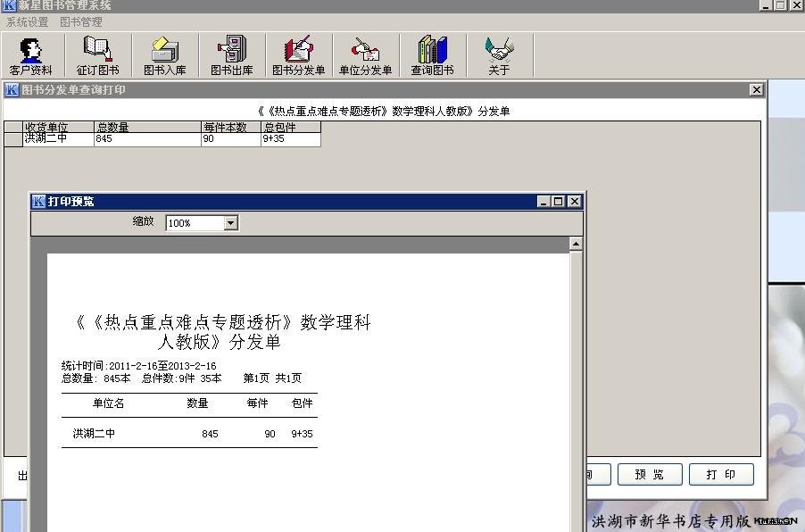Image resolution: width=805 pixels, height=532 pixels.
Task: Click the 征订图书 book subscription icon
Action: pos(97,55)
